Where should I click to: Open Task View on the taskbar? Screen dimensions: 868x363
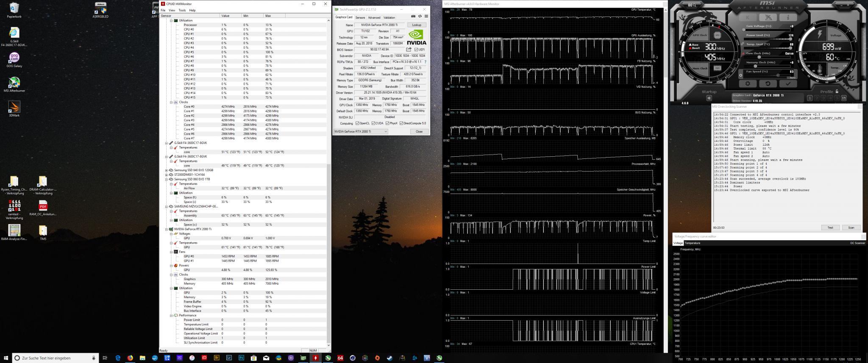tap(105, 358)
